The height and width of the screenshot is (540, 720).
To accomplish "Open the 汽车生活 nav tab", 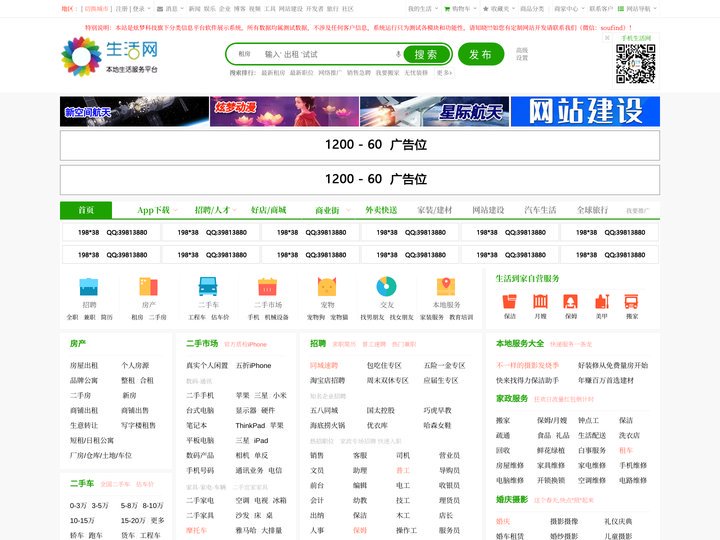I will 540,210.
